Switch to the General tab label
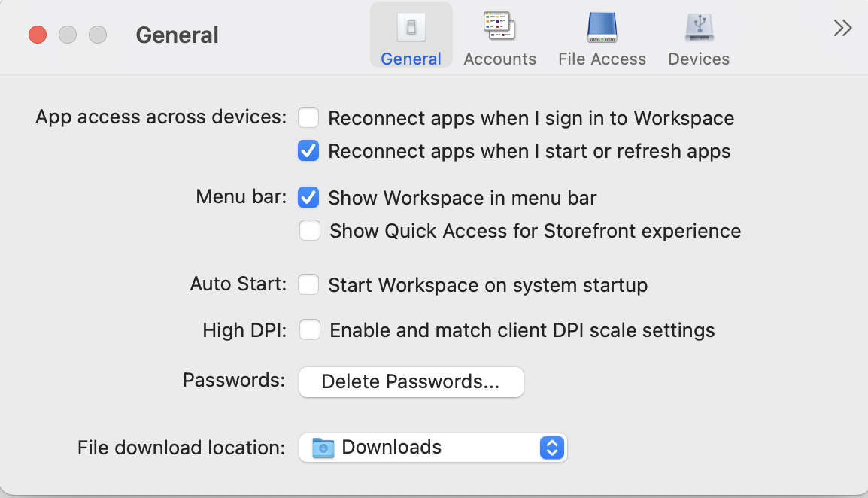The image size is (868, 498). (x=411, y=59)
